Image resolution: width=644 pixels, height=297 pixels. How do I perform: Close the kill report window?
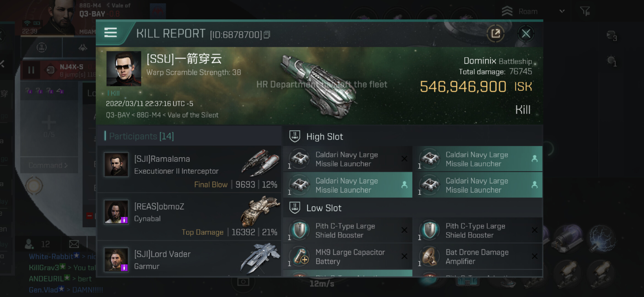coord(526,34)
